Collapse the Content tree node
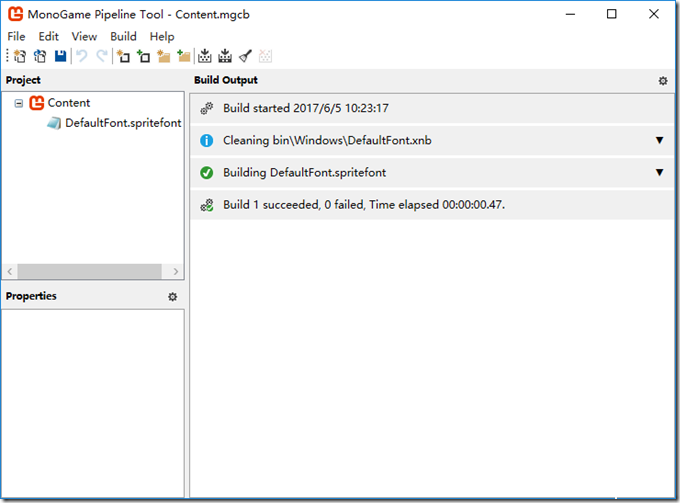 click(x=19, y=103)
